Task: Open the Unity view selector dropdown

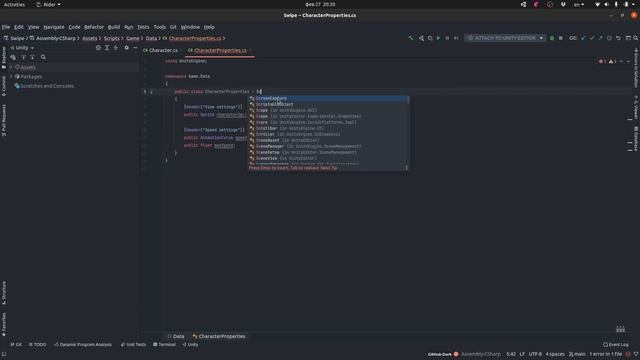Action: click(22, 48)
